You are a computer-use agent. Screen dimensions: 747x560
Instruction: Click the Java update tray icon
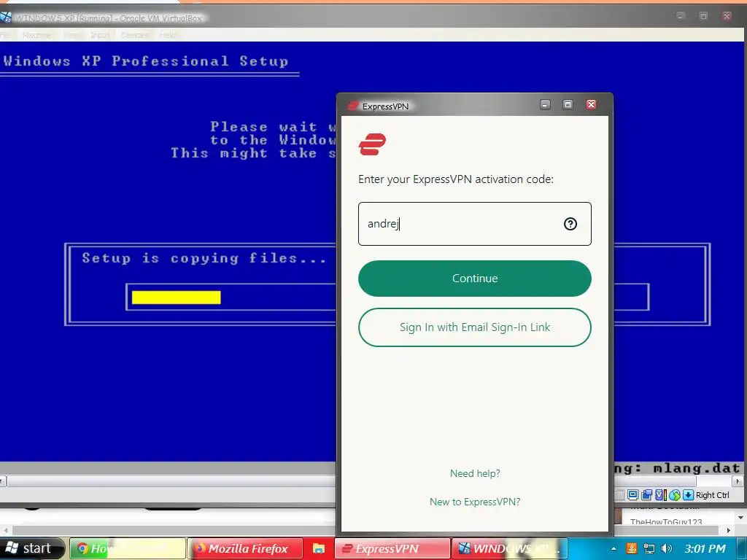(x=631, y=548)
